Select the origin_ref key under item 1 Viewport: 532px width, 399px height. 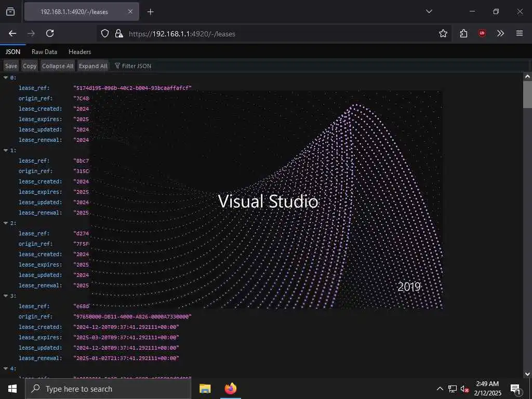click(x=36, y=171)
